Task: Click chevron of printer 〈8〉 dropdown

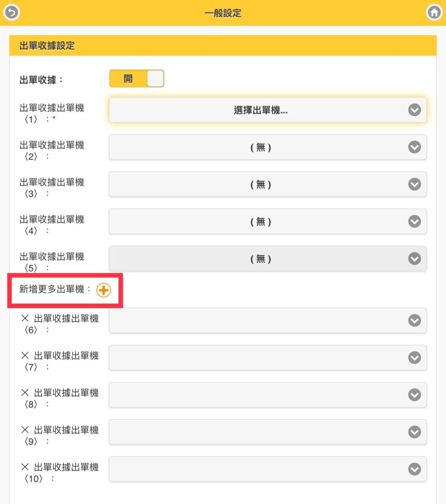Action: (415, 395)
